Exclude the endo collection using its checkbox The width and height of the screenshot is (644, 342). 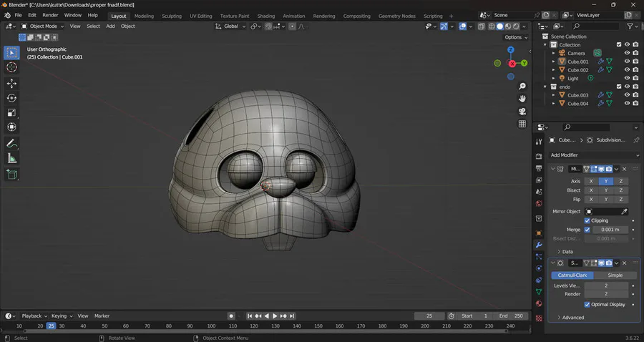click(619, 87)
